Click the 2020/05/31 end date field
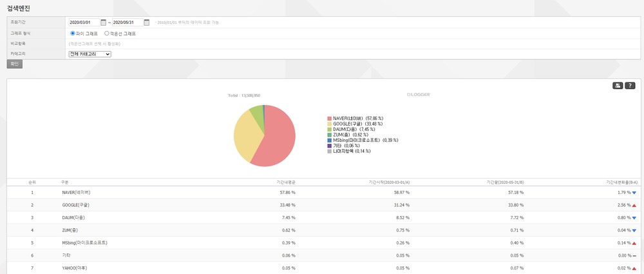Image resolution: width=644 pixels, height=274 pixels. point(128,23)
